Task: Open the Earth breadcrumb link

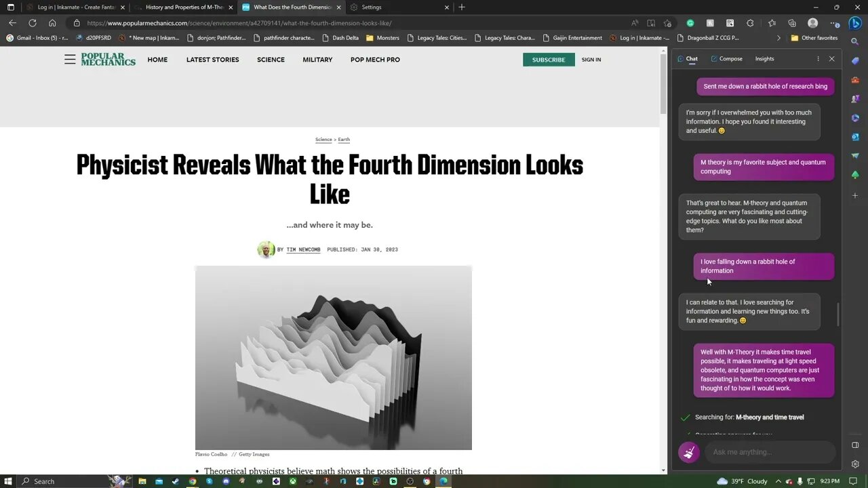Action: point(344,140)
